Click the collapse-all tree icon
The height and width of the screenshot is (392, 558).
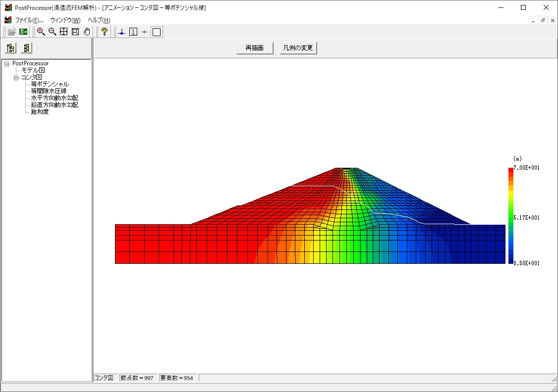click(x=27, y=48)
